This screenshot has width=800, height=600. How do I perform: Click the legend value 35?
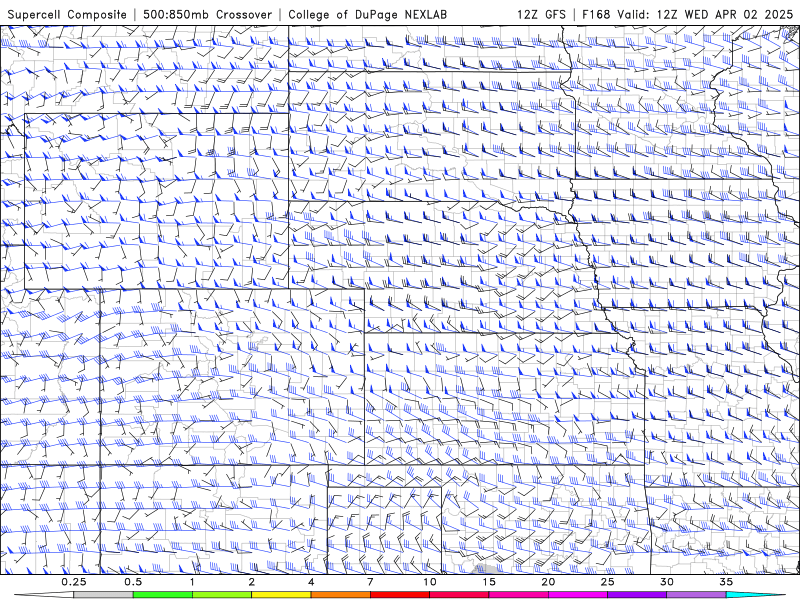726,582
